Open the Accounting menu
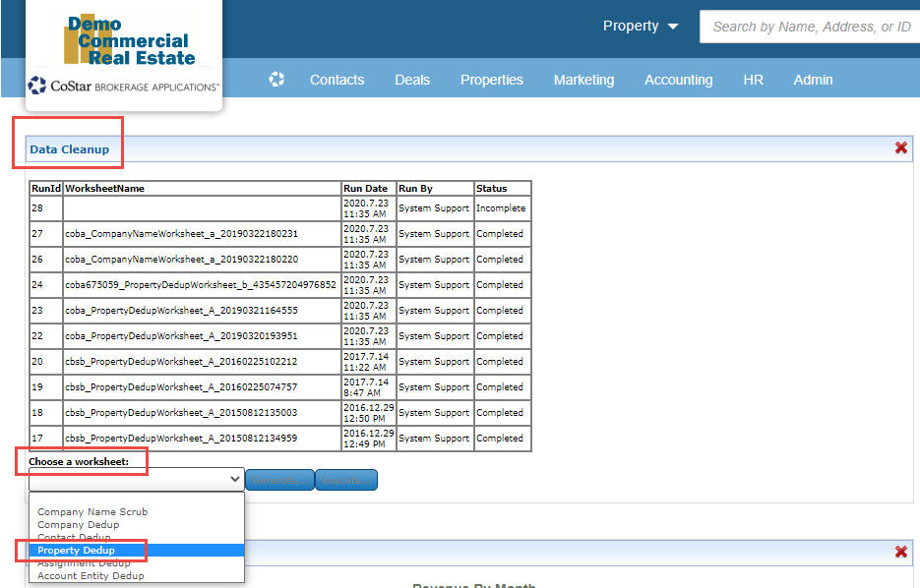 [678, 80]
